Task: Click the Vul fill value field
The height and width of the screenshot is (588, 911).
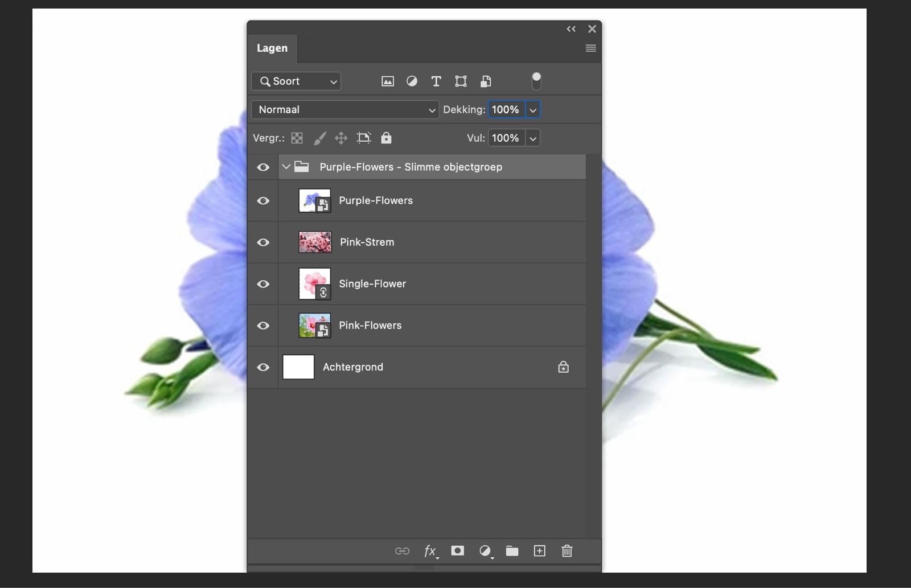Action: [507, 138]
